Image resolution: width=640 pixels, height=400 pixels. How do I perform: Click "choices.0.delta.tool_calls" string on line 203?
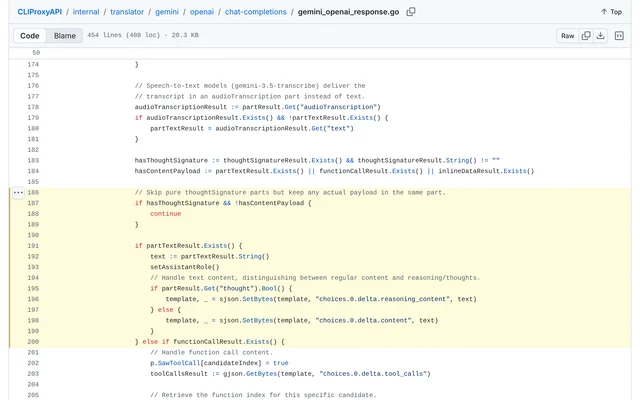[373, 373]
